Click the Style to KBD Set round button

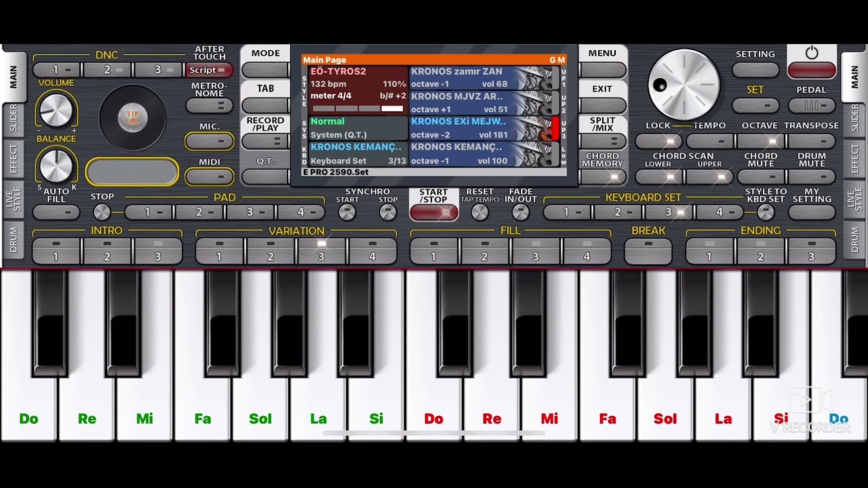pos(766,212)
